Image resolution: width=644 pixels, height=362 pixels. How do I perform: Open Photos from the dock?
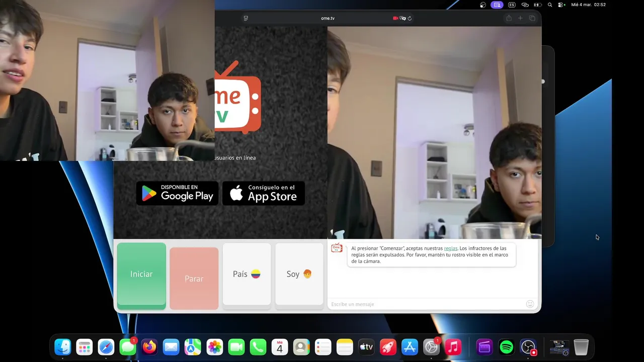(215, 347)
